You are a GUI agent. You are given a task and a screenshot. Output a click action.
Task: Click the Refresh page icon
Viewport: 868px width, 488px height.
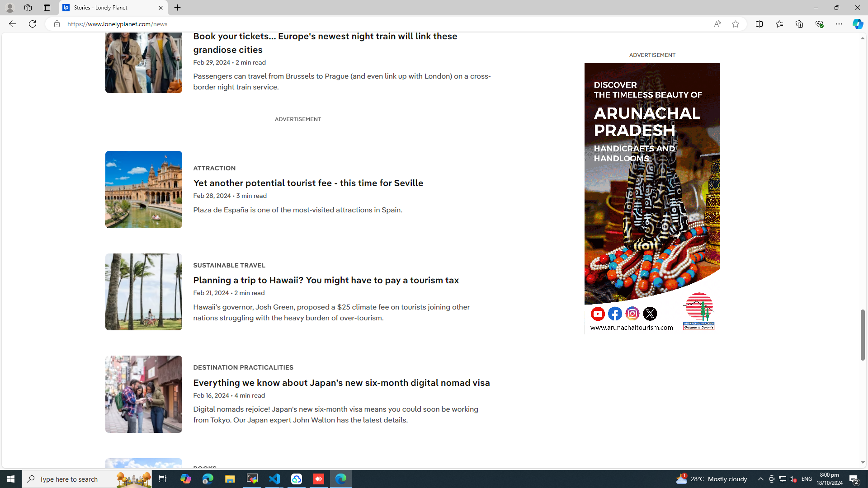point(33,24)
